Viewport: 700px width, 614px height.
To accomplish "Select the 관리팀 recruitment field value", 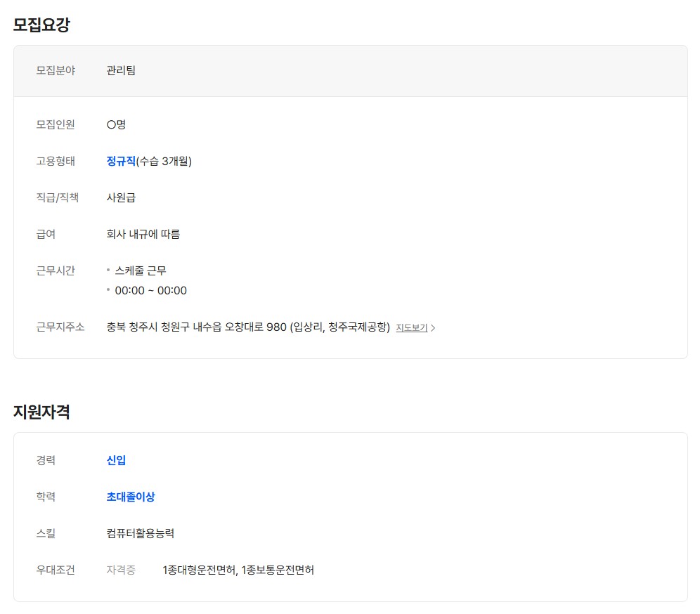I will 121,70.
